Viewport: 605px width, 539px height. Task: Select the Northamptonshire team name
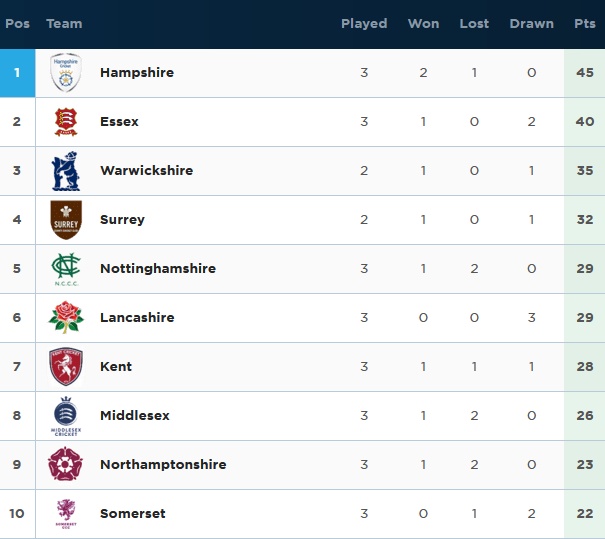163,465
